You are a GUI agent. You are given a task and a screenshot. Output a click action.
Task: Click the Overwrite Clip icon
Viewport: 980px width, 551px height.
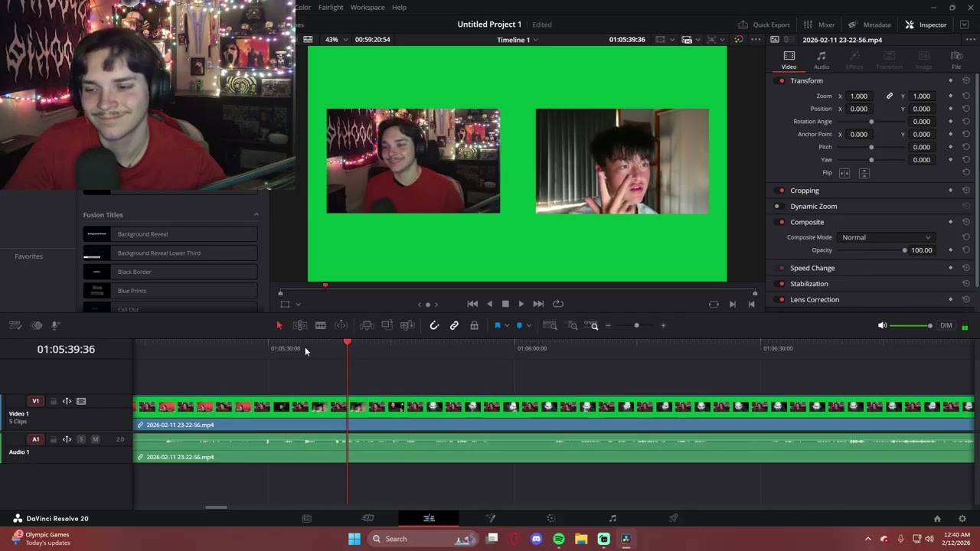coord(387,325)
